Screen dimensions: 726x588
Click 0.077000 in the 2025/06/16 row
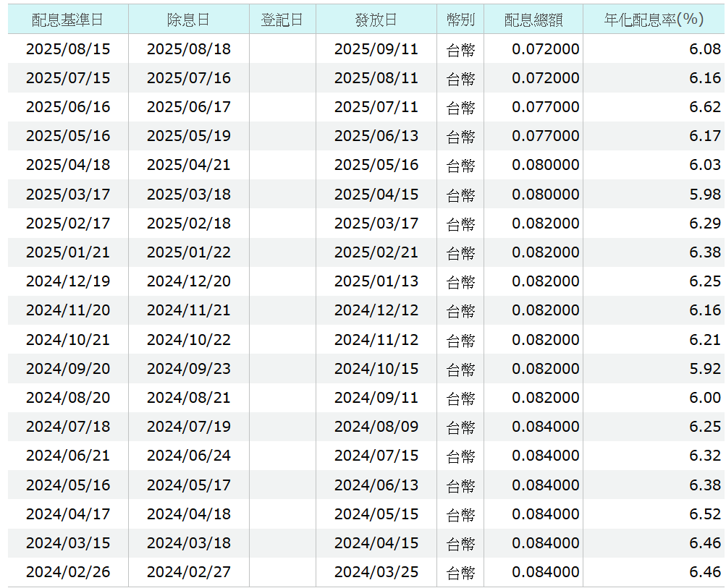546,107
